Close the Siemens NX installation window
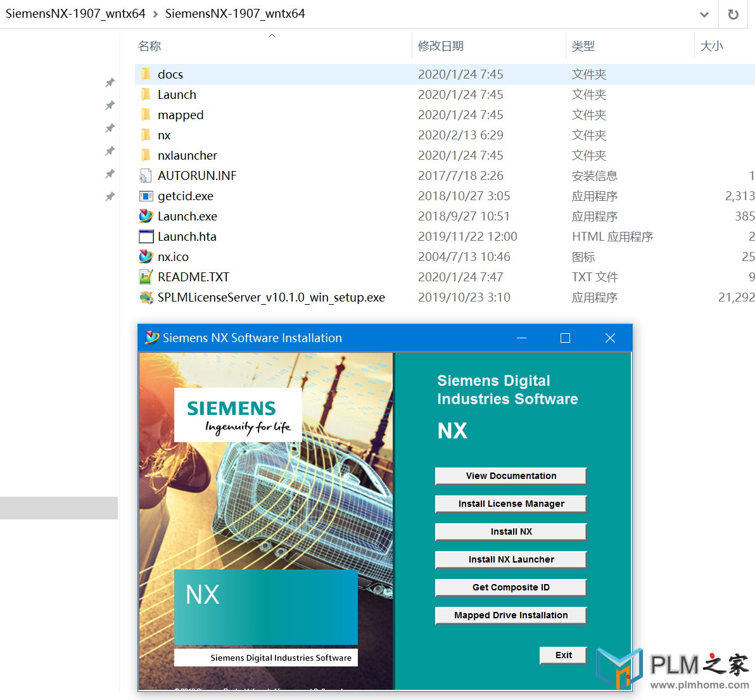Screen dimensions: 755x700 click(x=610, y=338)
